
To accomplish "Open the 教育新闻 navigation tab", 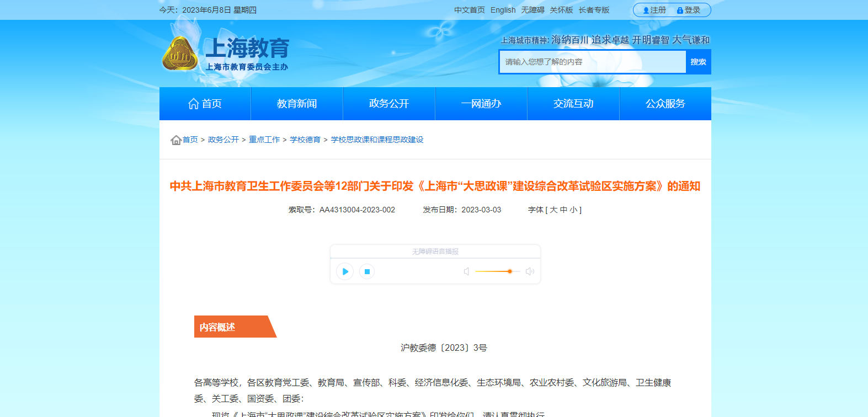I will click(297, 104).
